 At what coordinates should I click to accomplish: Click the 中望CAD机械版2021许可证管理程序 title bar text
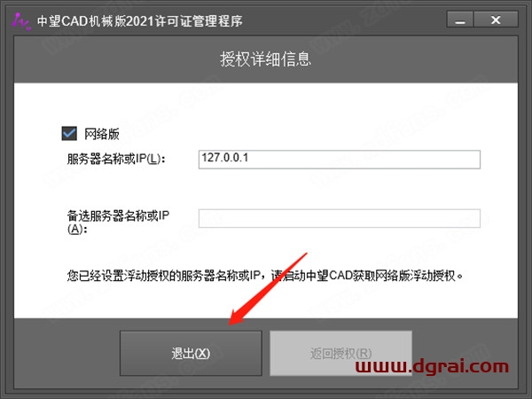coord(140,21)
